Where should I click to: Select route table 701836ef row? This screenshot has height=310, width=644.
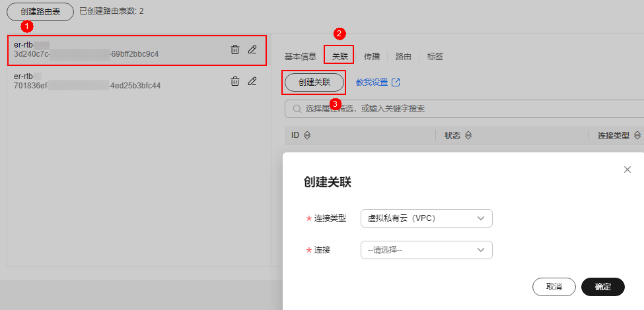point(137,81)
